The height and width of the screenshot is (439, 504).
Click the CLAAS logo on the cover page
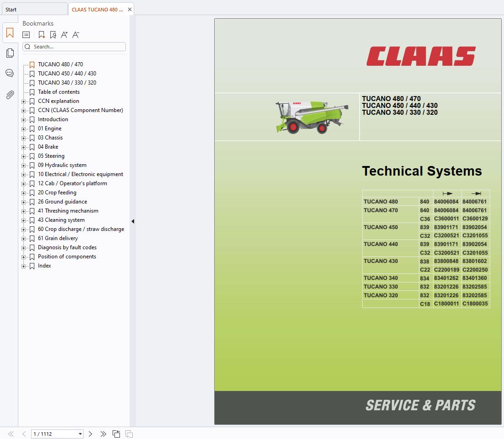click(x=421, y=56)
